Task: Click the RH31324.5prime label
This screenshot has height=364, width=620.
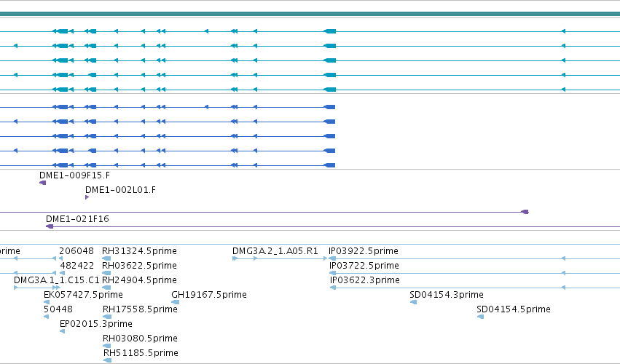Action: click(x=140, y=251)
